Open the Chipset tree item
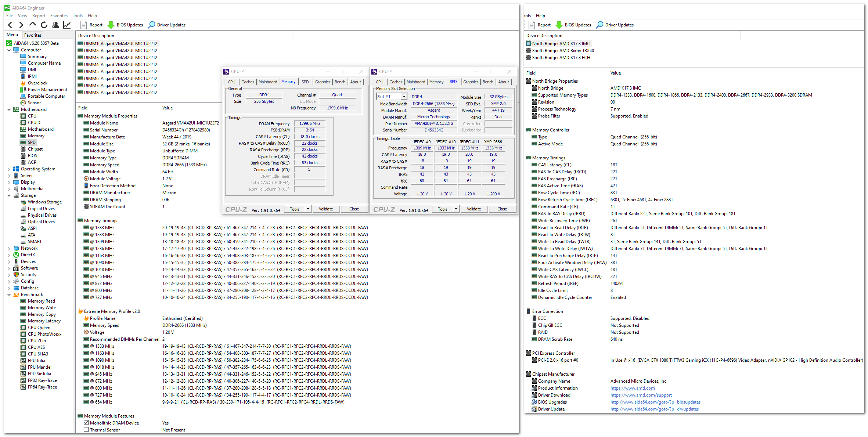The height and width of the screenshot is (437, 868). coord(35,149)
